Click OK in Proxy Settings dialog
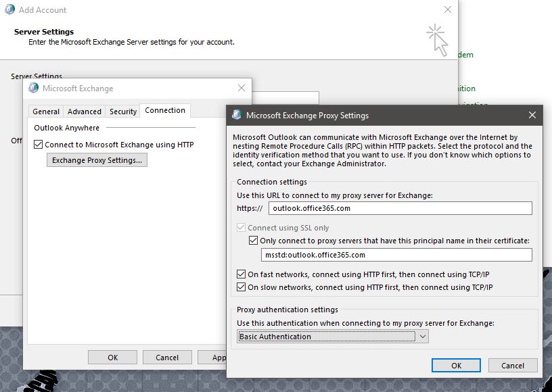The height and width of the screenshot is (392, 552). click(456, 365)
